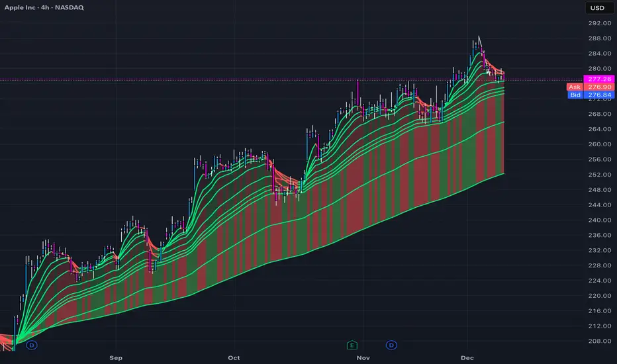Click the 256.00 price scale value
The width and height of the screenshot is (617, 364).
600,159
